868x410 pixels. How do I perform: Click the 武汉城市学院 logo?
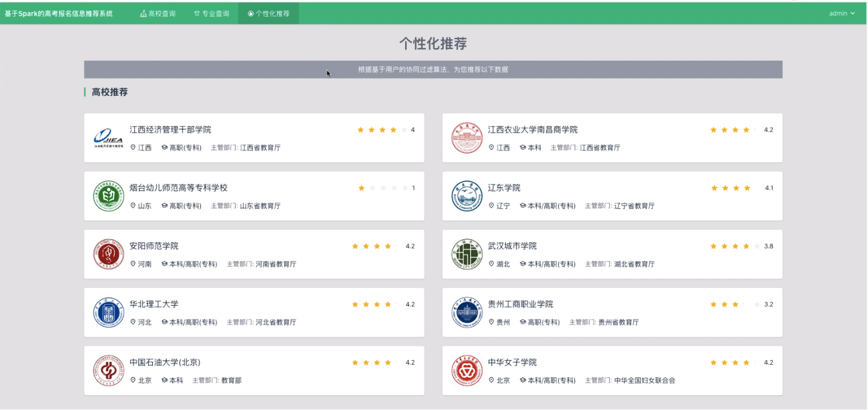(x=467, y=254)
